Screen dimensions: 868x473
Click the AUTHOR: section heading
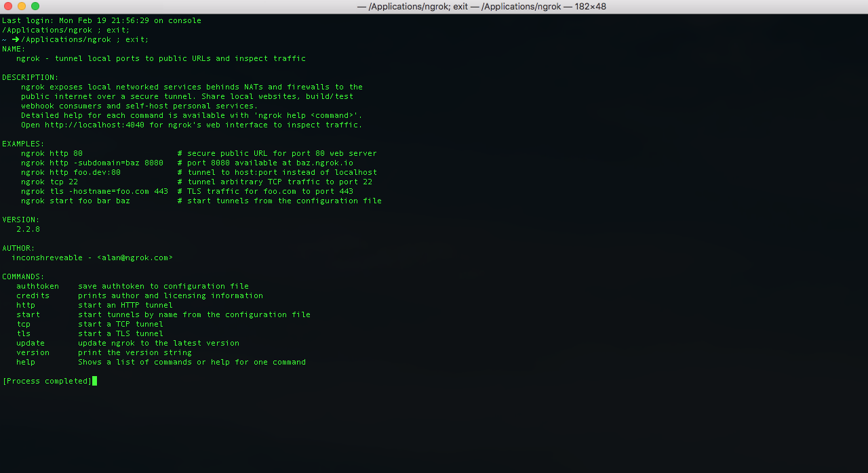point(18,248)
